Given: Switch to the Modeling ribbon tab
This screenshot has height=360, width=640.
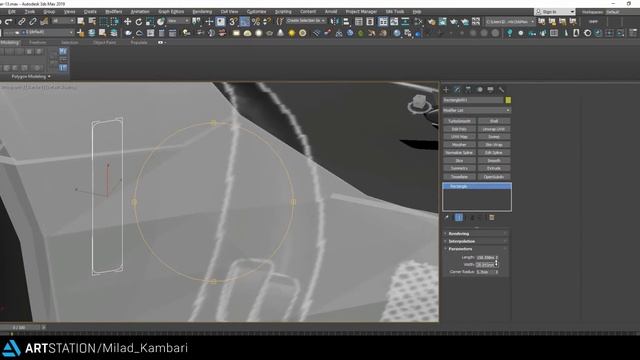Looking at the screenshot, I should [x=10, y=42].
